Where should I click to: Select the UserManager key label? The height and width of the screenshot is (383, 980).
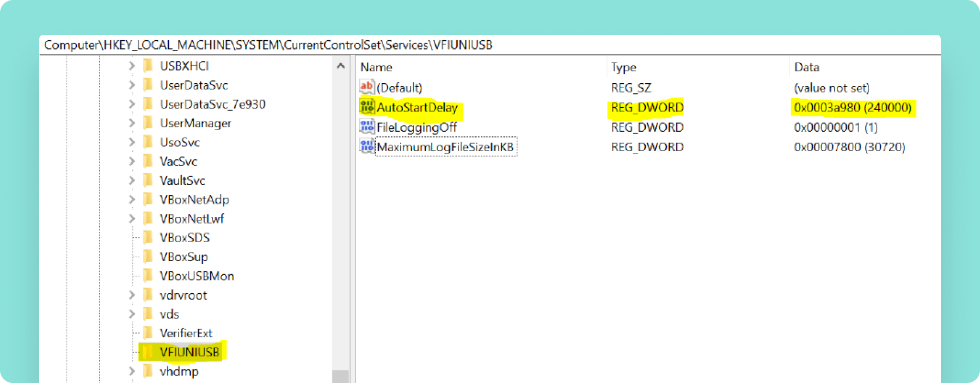[195, 123]
